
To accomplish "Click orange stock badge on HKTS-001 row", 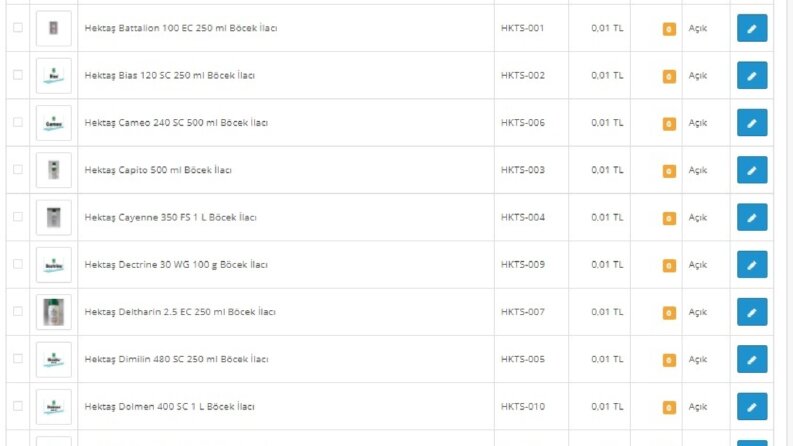I will [669, 29].
